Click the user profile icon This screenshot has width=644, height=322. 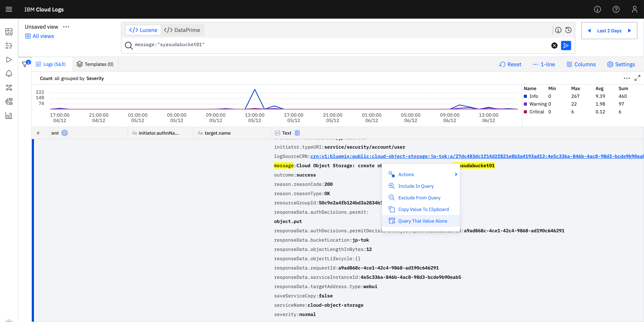click(634, 9)
